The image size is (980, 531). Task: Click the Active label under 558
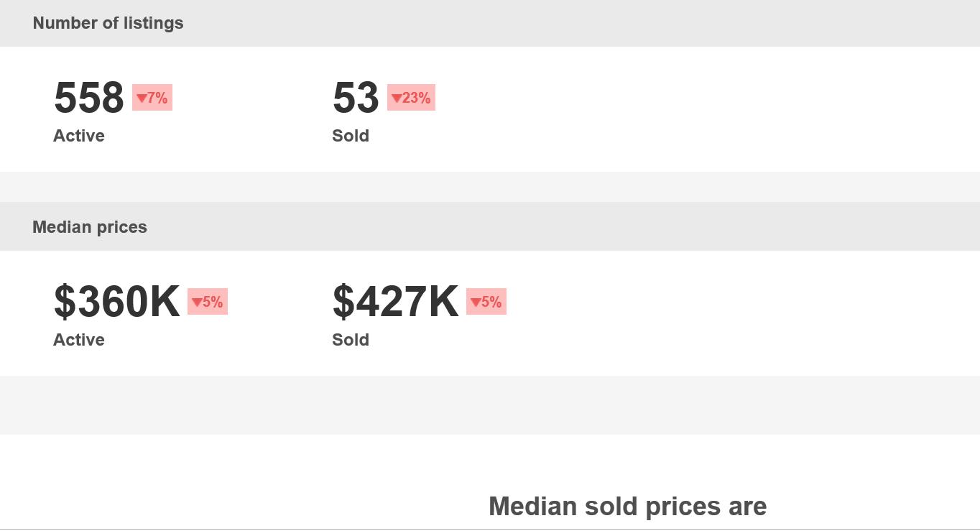coord(79,136)
